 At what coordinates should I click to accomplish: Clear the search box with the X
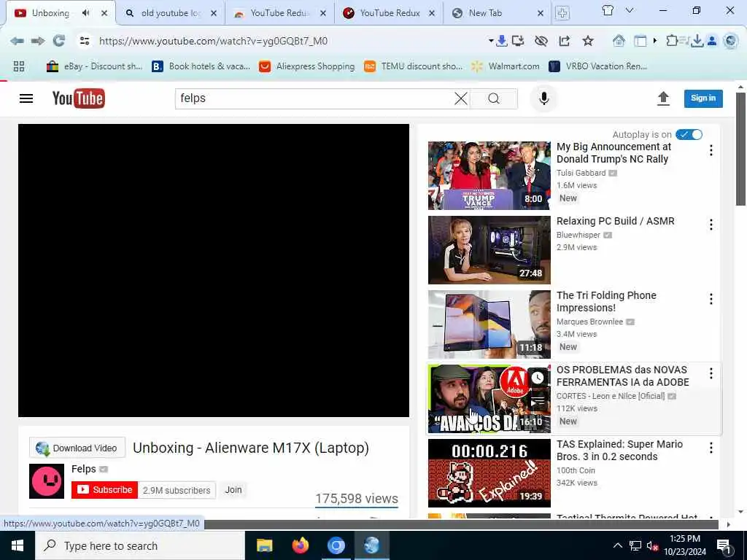(x=461, y=98)
